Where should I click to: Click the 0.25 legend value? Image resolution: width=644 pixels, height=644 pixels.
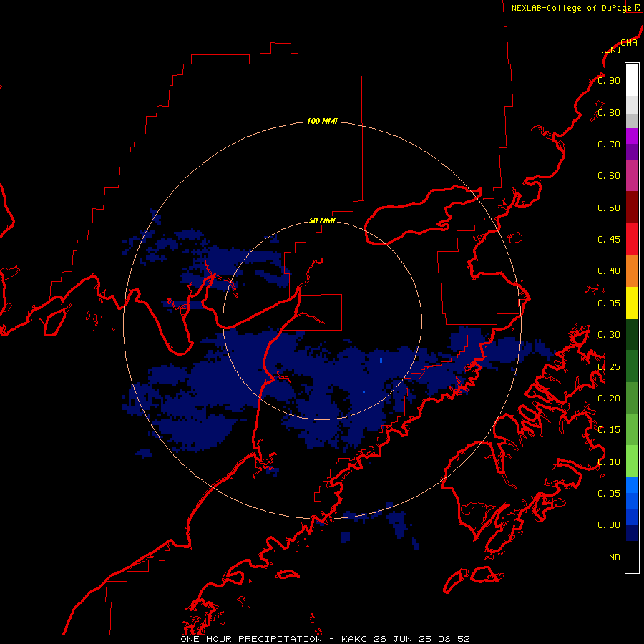[609, 367]
